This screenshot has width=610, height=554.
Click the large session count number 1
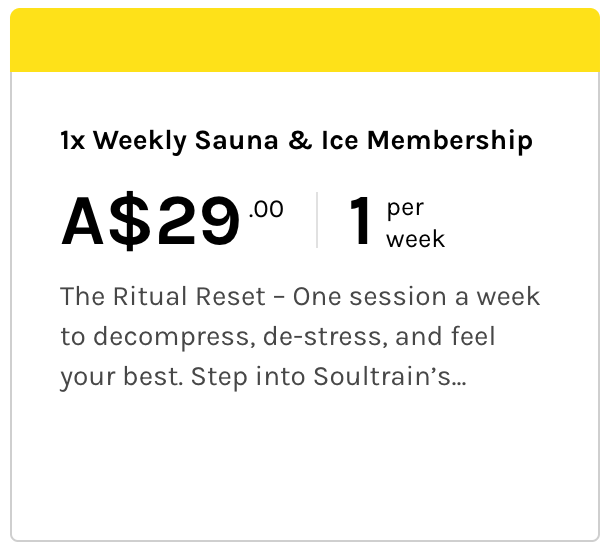tap(360, 221)
